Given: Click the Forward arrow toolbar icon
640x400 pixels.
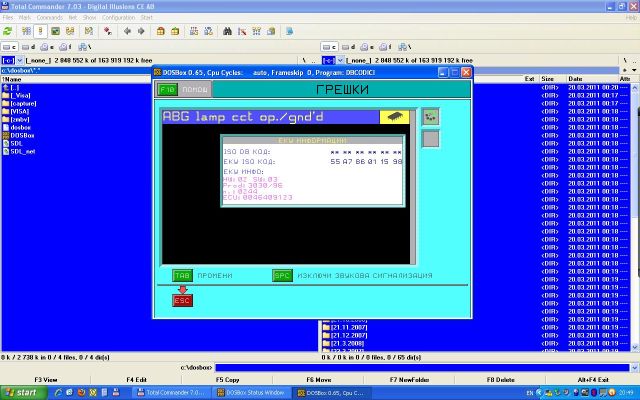Looking at the screenshot, I should (141, 31).
